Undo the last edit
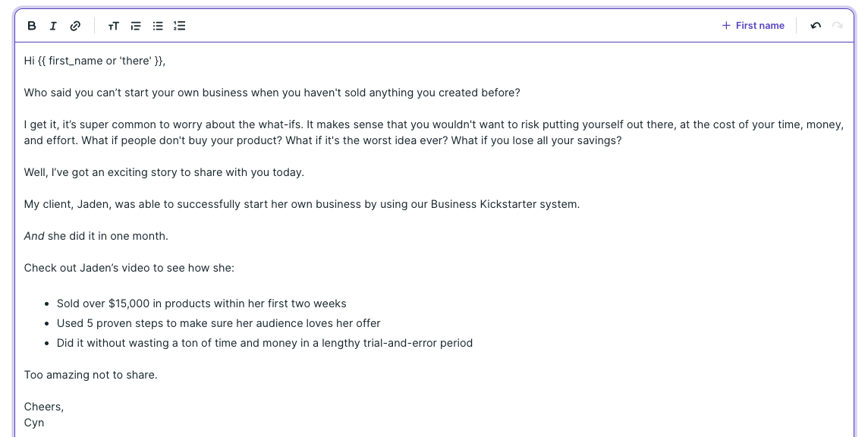This screenshot has height=437, width=868. pyautogui.click(x=815, y=25)
